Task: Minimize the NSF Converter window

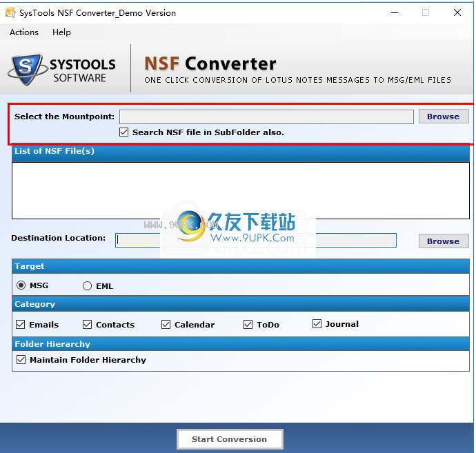Action: (x=395, y=12)
